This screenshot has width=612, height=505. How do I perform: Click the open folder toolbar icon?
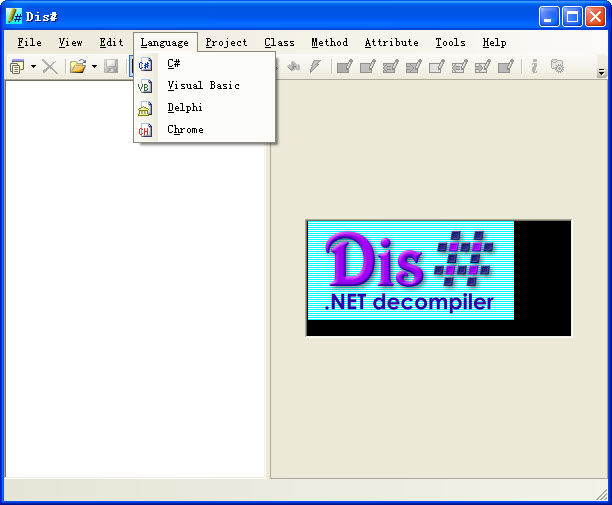click(77, 67)
